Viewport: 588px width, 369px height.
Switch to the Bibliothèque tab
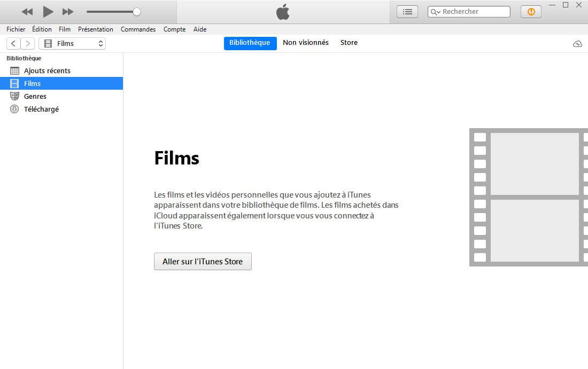tap(250, 43)
